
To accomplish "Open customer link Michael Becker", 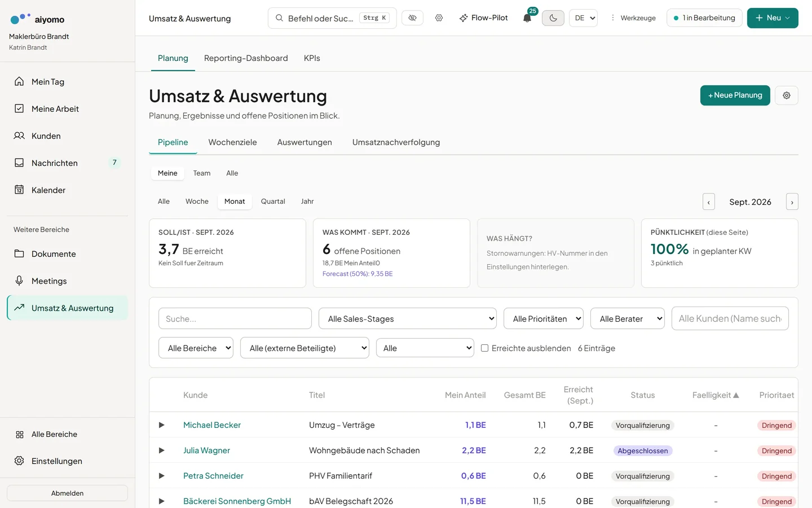I will pos(212,425).
